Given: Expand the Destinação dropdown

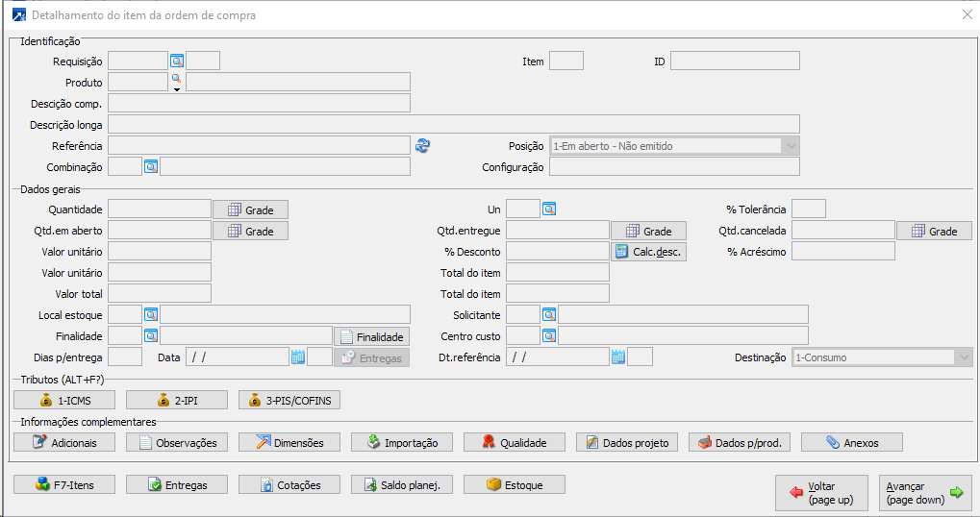Looking at the screenshot, I should (x=964, y=357).
